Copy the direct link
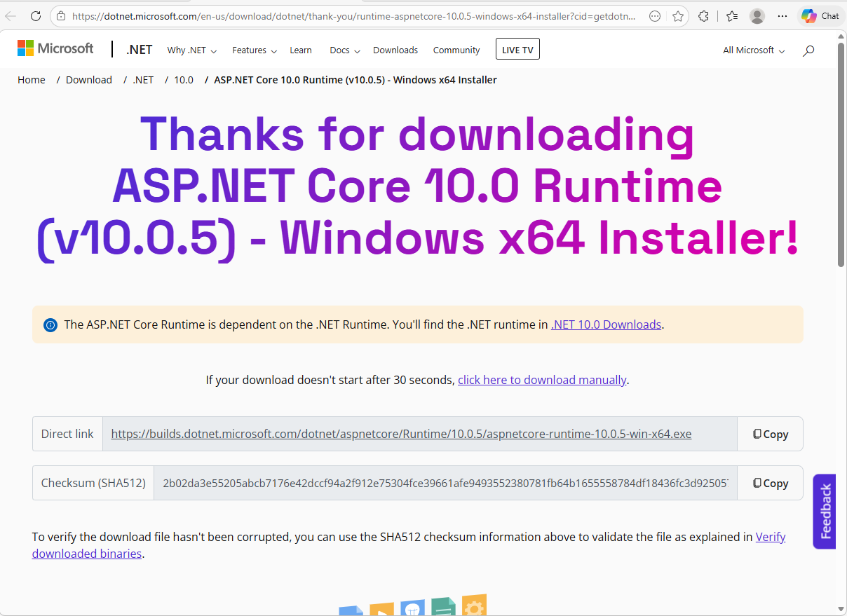The image size is (847, 616). point(770,434)
